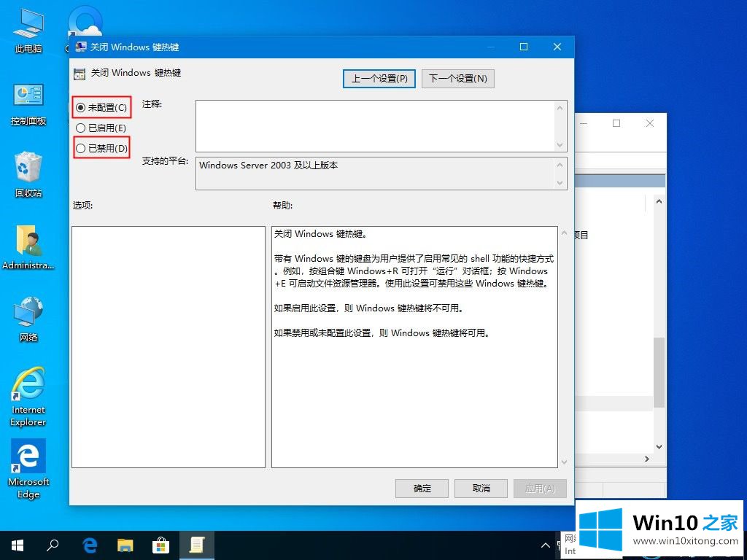The width and height of the screenshot is (747, 560).
Task: Open Microsoft Store from taskbar
Action: tap(160, 545)
